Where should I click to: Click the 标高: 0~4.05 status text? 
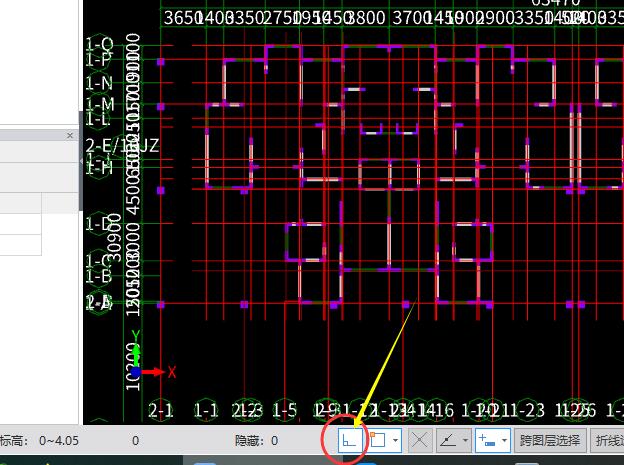[x=39, y=441]
